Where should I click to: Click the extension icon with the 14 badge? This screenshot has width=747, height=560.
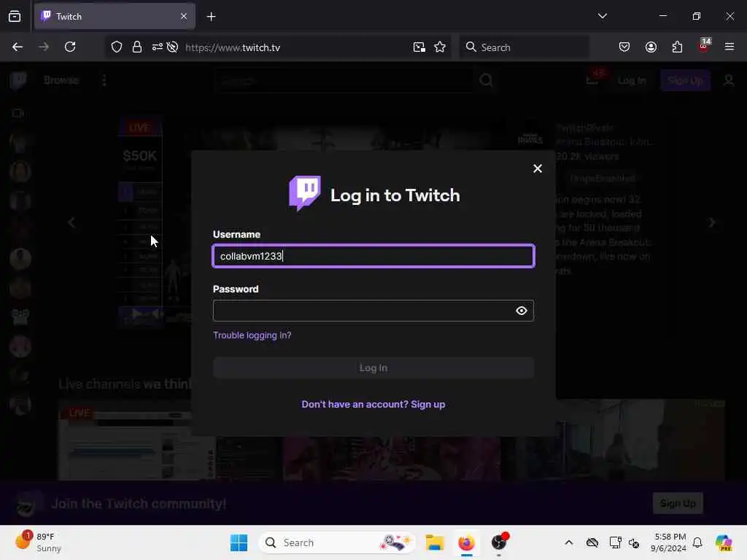point(704,46)
